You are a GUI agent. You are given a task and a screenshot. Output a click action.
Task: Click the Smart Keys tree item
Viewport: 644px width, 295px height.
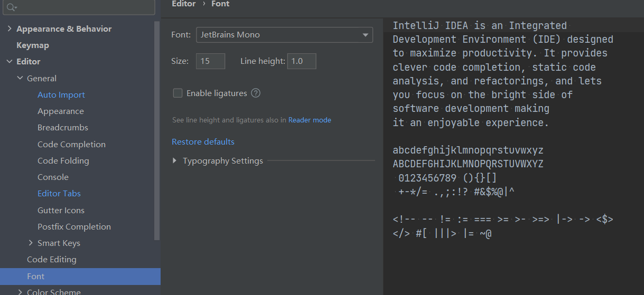59,243
